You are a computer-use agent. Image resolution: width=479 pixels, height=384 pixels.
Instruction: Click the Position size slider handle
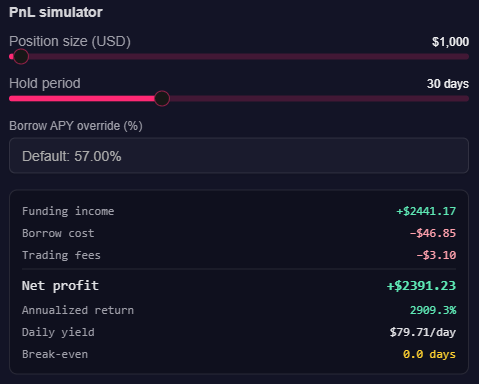(21, 56)
